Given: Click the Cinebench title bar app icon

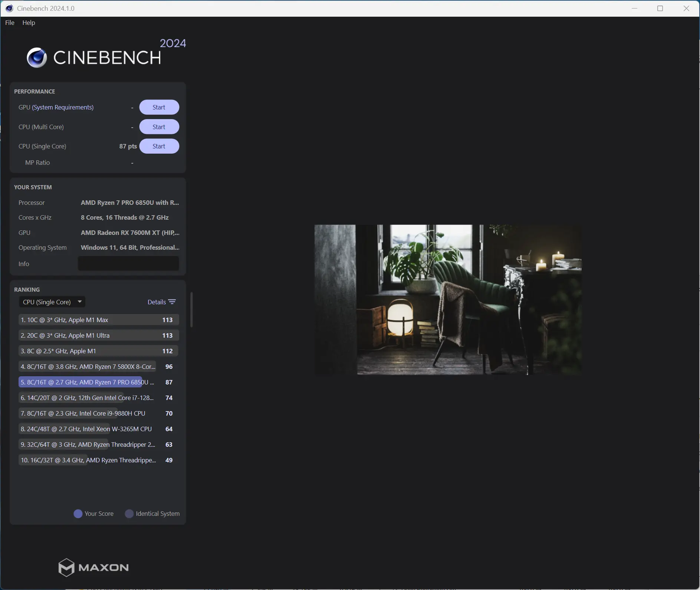Looking at the screenshot, I should tap(9, 8).
